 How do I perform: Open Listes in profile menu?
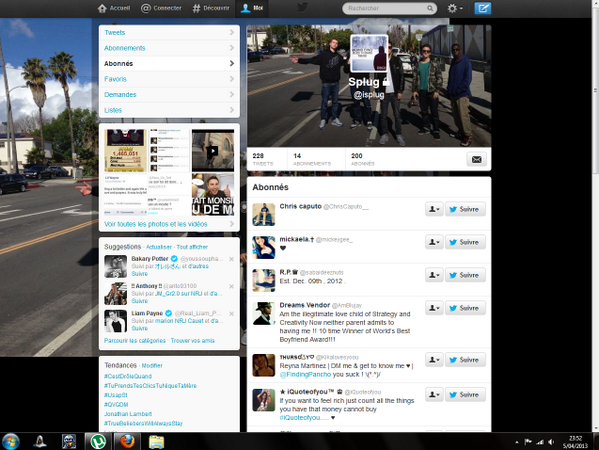point(169,110)
